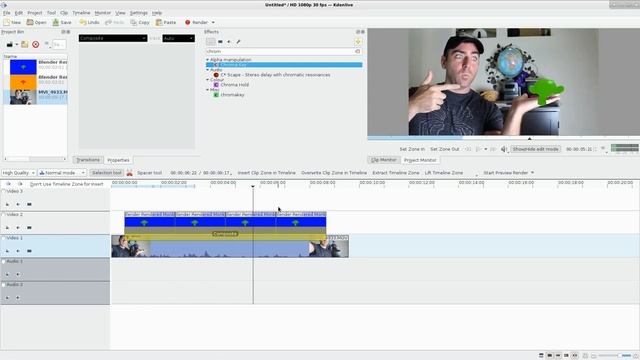Switch to the Clip Monitor tab
Screen dimensions: 640x360
click(x=384, y=160)
